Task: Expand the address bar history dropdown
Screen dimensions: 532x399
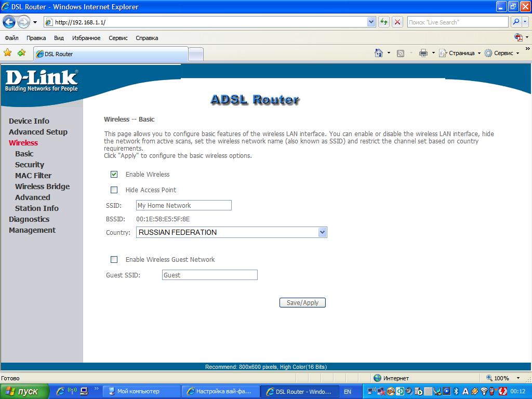Action: pyautogui.click(x=371, y=22)
